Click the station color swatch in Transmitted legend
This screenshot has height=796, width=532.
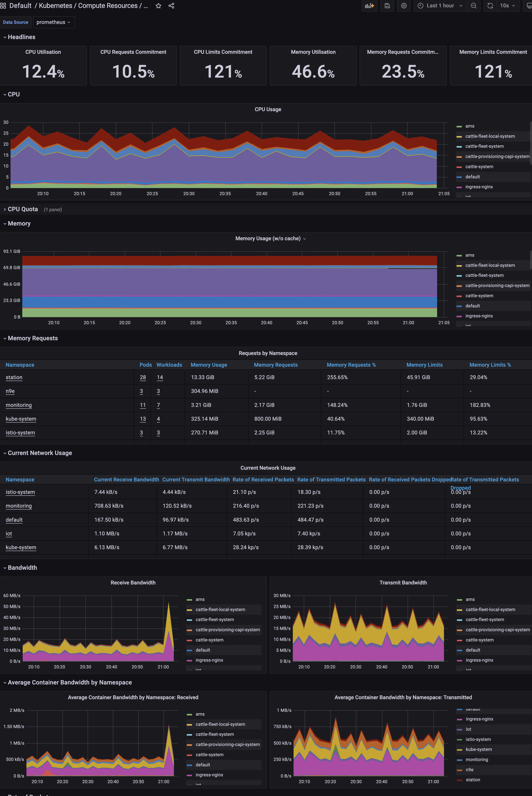[x=459, y=780]
